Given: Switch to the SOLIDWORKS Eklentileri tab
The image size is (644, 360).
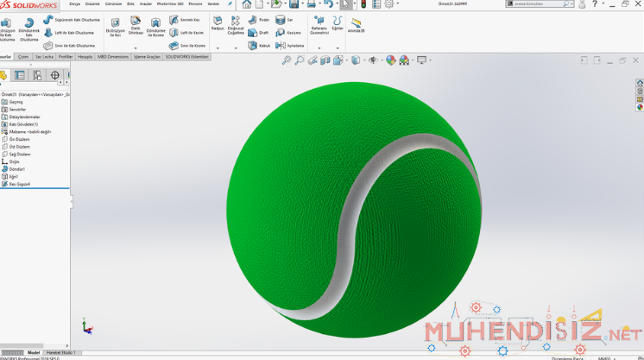Looking at the screenshot, I should 186,57.
